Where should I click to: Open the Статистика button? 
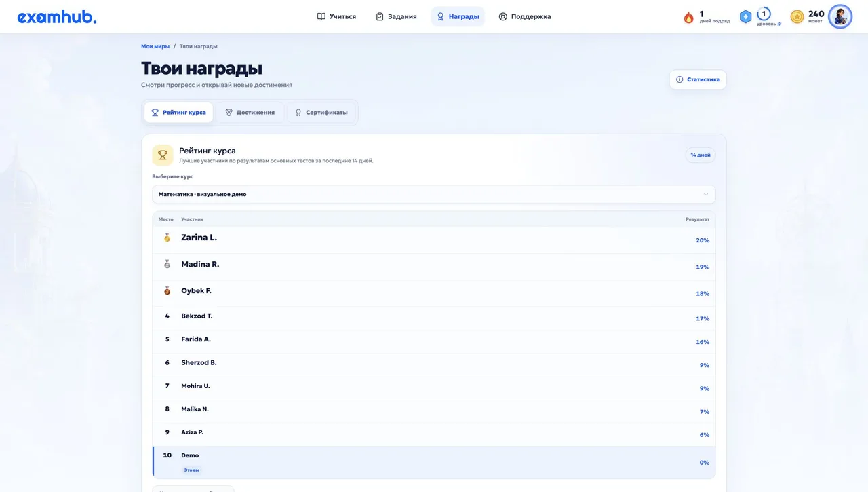(x=698, y=79)
